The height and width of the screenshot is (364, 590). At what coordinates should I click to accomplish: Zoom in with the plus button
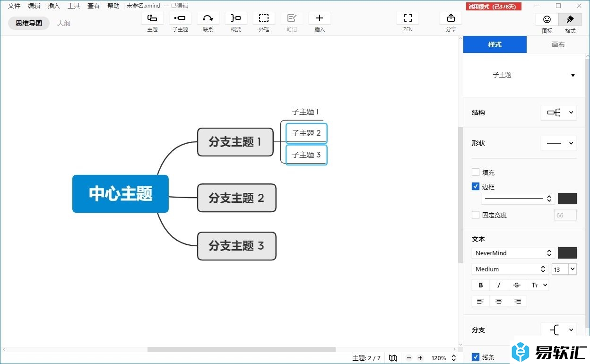coord(420,358)
